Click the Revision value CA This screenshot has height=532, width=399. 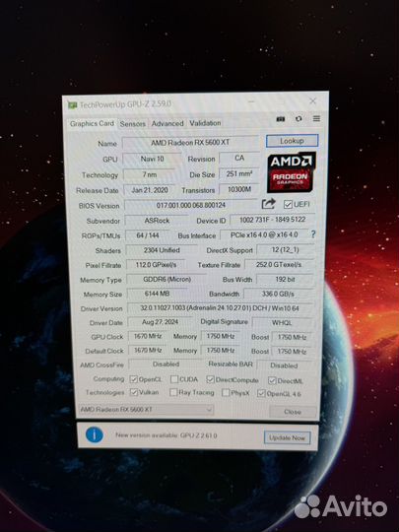tap(239, 158)
